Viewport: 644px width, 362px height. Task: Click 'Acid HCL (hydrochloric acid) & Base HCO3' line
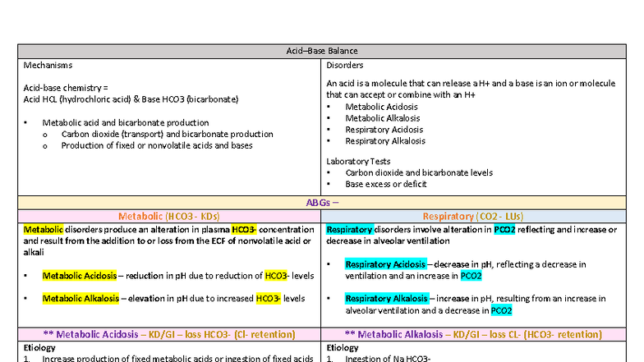click(x=131, y=99)
